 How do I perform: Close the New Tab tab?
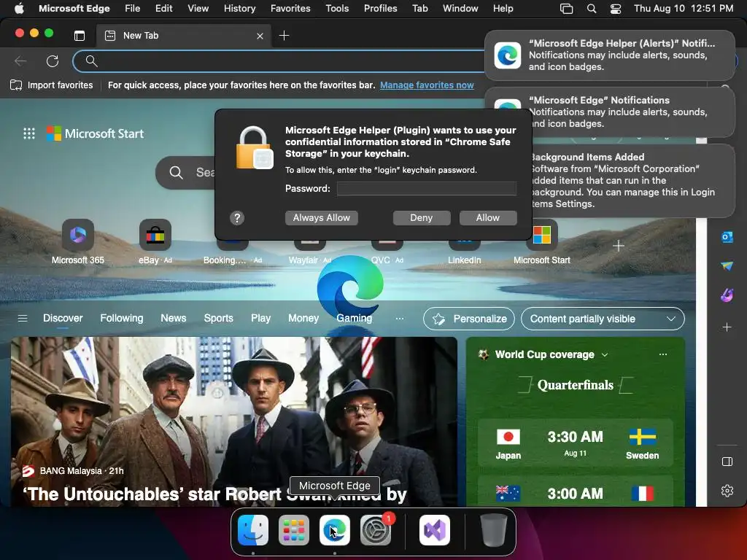pyautogui.click(x=260, y=36)
